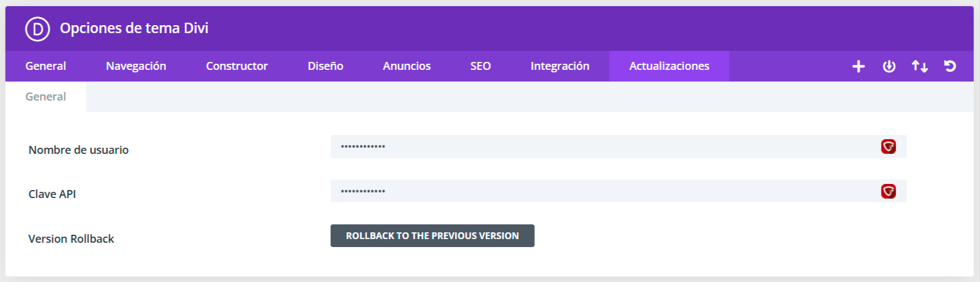Click the power portability icon
This screenshot has height=282, width=980.
[x=889, y=66]
